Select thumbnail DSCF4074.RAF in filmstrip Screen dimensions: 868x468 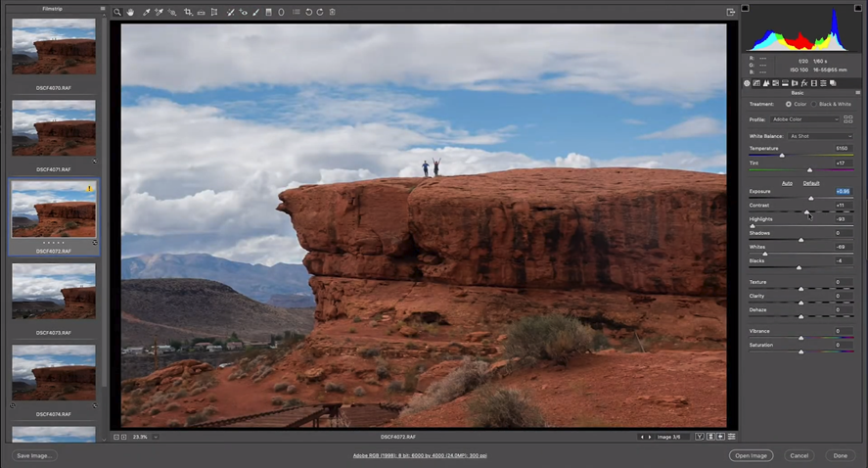(54, 372)
